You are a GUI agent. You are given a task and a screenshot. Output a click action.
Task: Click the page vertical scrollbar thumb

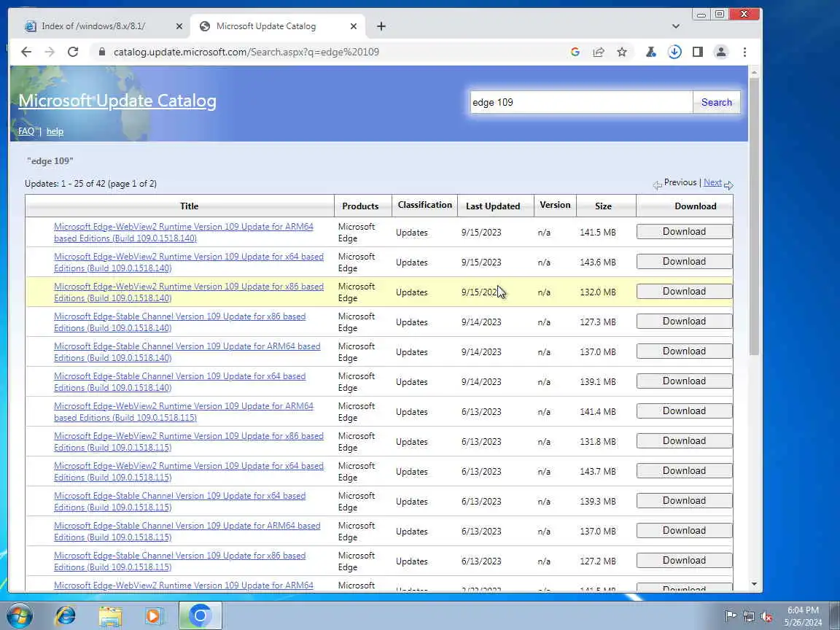[x=754, y=217]
